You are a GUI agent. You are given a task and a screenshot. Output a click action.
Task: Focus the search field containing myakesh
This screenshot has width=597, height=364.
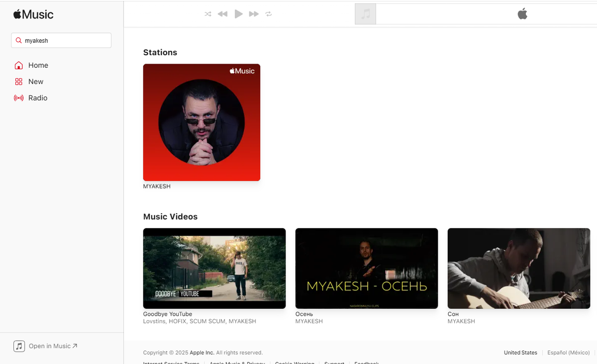click(x=61, y=40)
